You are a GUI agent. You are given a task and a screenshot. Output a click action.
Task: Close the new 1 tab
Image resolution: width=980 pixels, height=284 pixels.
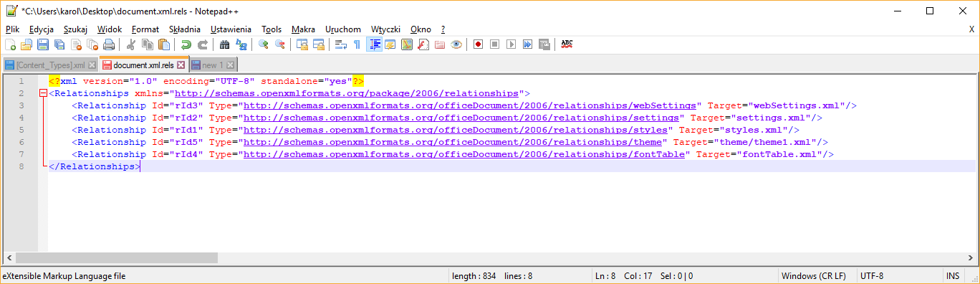pos(231,65)
